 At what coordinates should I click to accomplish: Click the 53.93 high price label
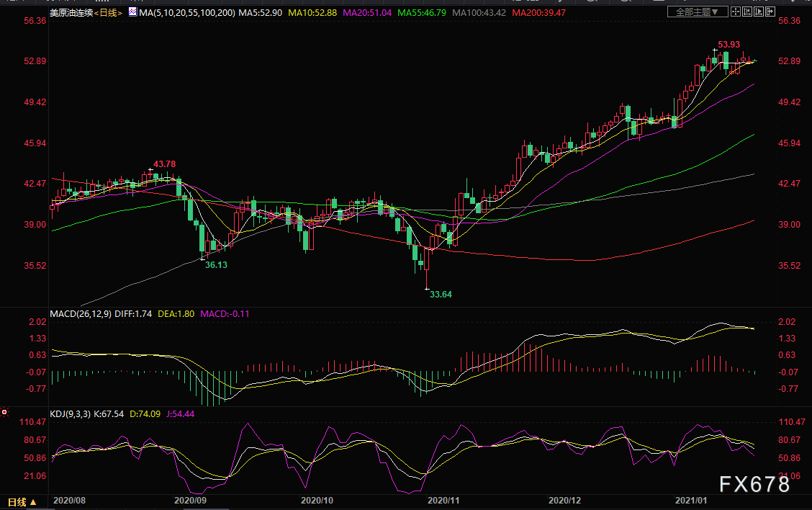(728, 45)
